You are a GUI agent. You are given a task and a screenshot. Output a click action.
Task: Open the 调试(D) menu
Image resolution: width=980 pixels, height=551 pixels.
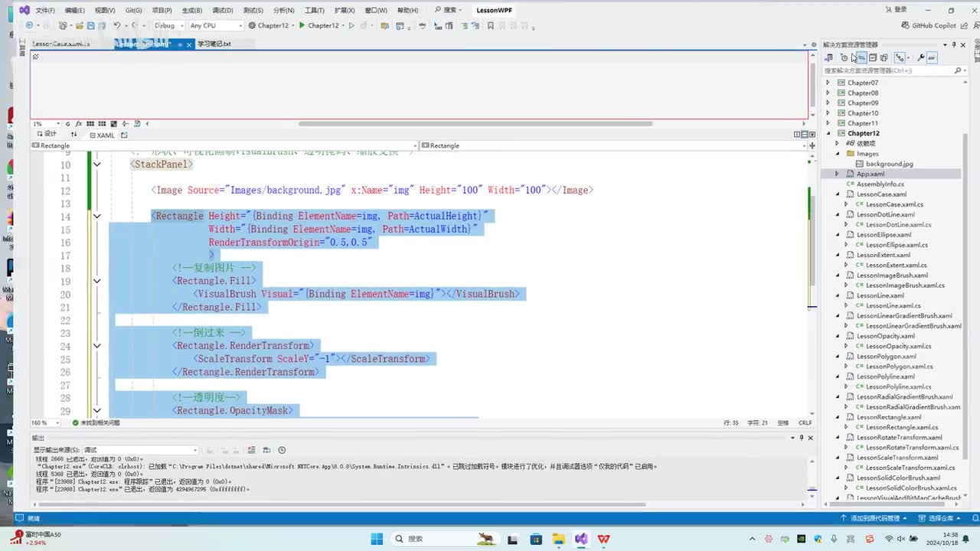tap(222, 10)
